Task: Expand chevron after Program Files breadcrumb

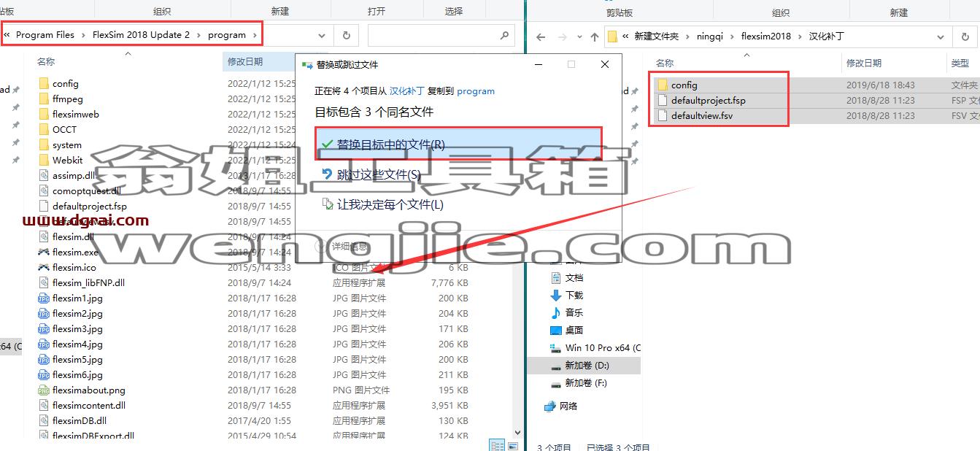Action: 83,34
